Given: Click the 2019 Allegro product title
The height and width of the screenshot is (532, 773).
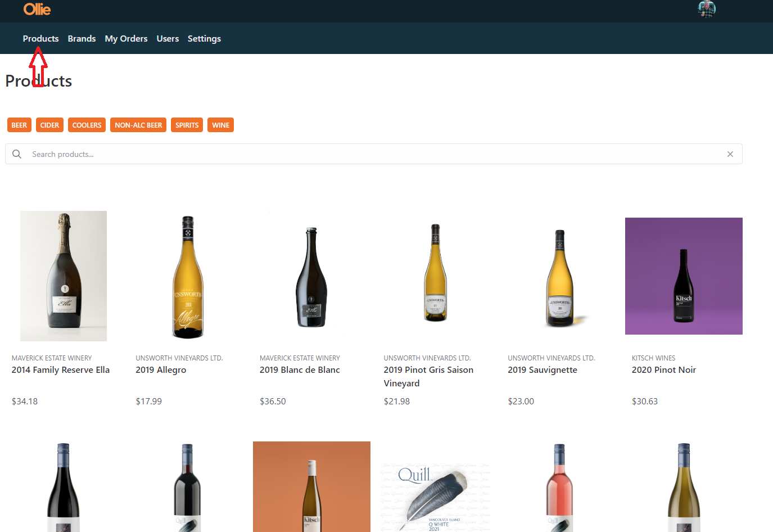Looking at the screenshot, I should pos(161,370).
